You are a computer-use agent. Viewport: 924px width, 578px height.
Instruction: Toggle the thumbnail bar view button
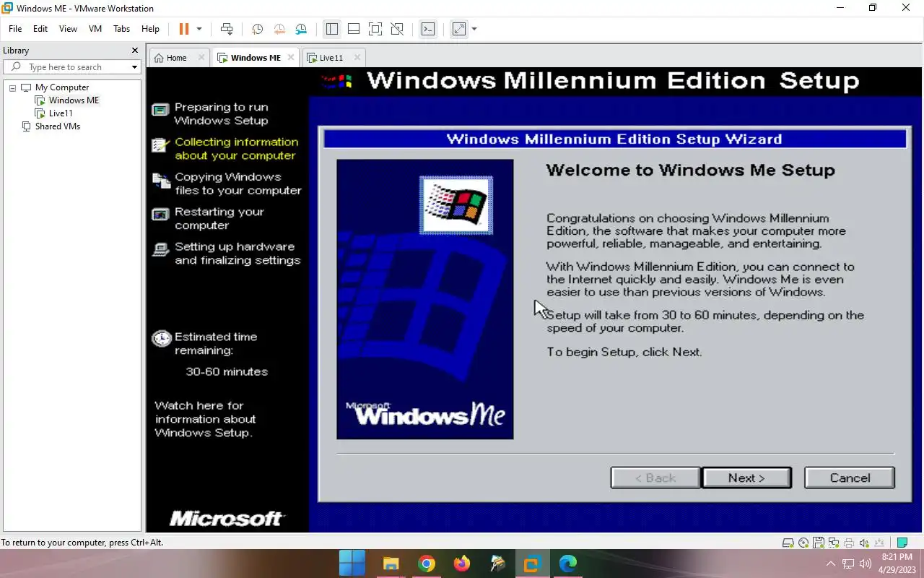(354, 29)
